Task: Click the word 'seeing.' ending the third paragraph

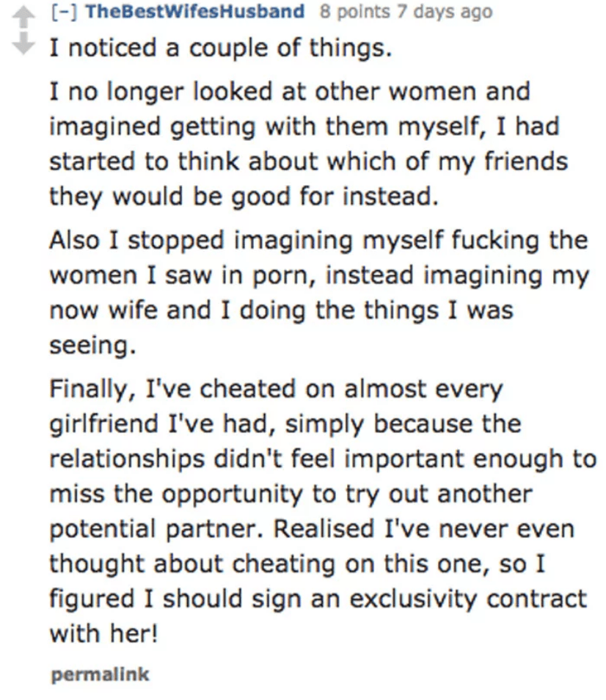Action: coord(92,345)
